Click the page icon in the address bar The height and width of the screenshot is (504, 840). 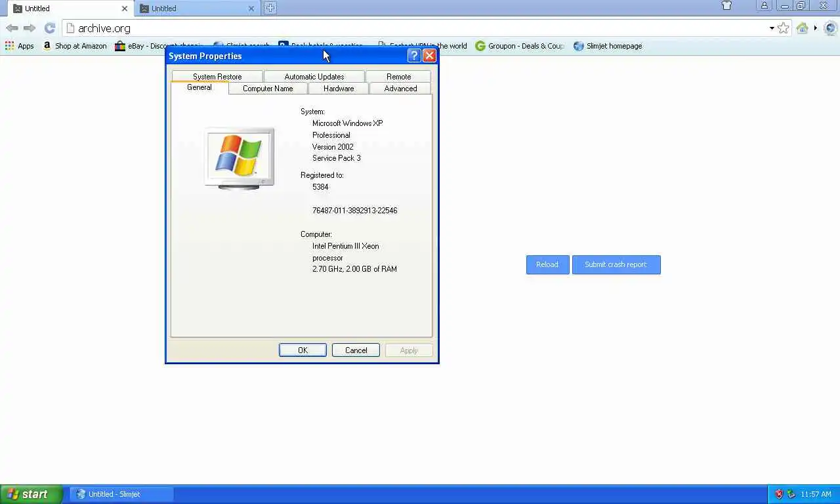tap(70, 28)
